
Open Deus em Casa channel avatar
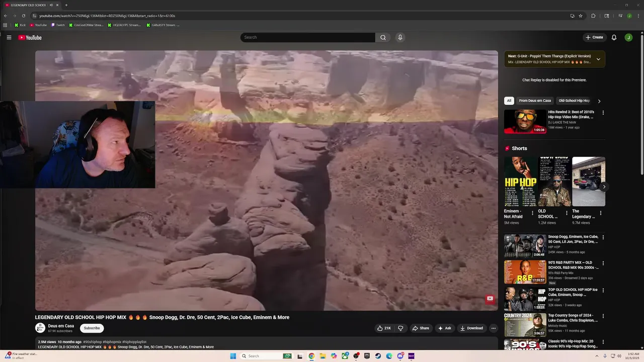coord(40,328)
